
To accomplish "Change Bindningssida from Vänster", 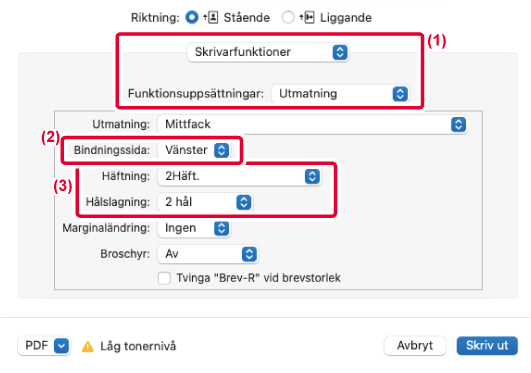I will coord(194,150).
